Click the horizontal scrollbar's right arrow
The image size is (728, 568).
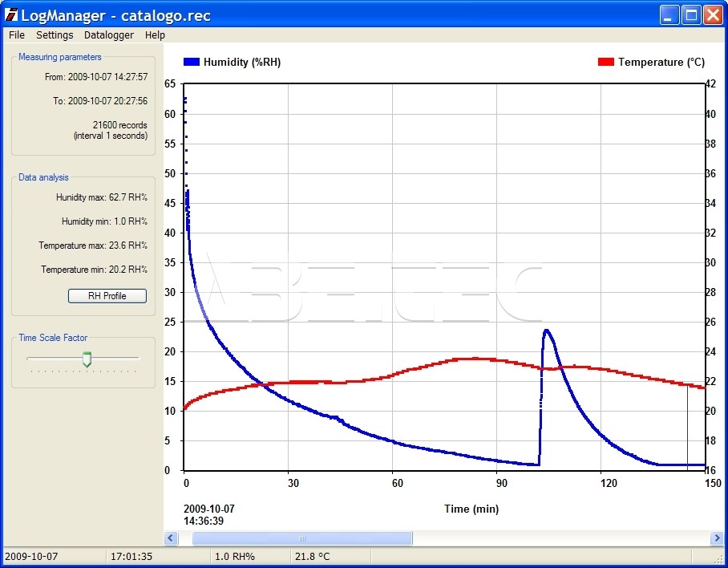point(717,538)
